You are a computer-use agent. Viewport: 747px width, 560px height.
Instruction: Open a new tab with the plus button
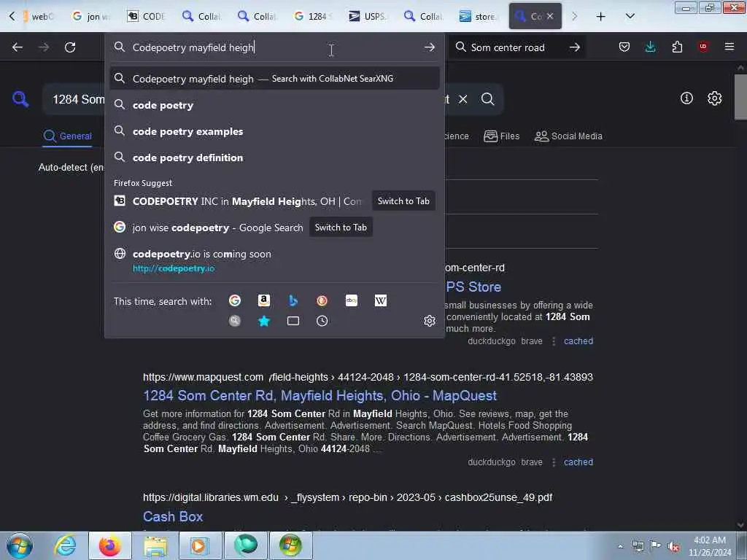601,16
